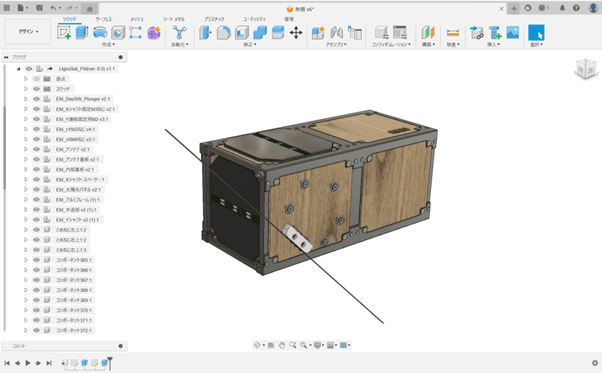The image size is (602, 373).
Task: Undo the last action
Action: point(53,8)
